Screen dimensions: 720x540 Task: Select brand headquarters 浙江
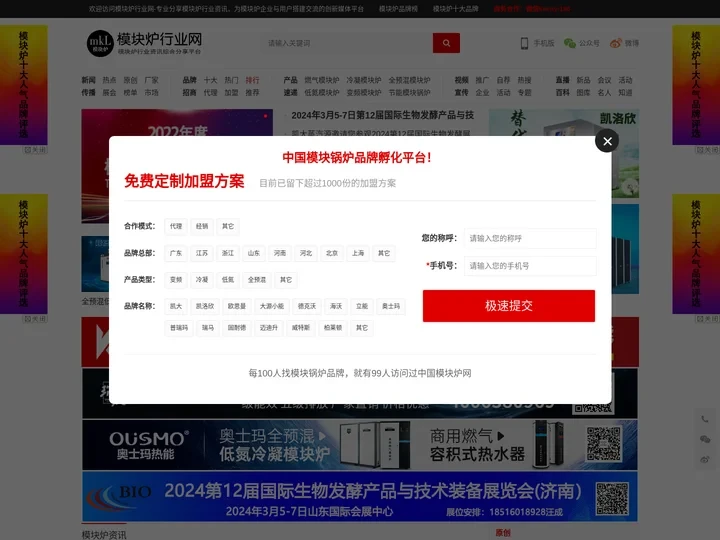point(228,253)
